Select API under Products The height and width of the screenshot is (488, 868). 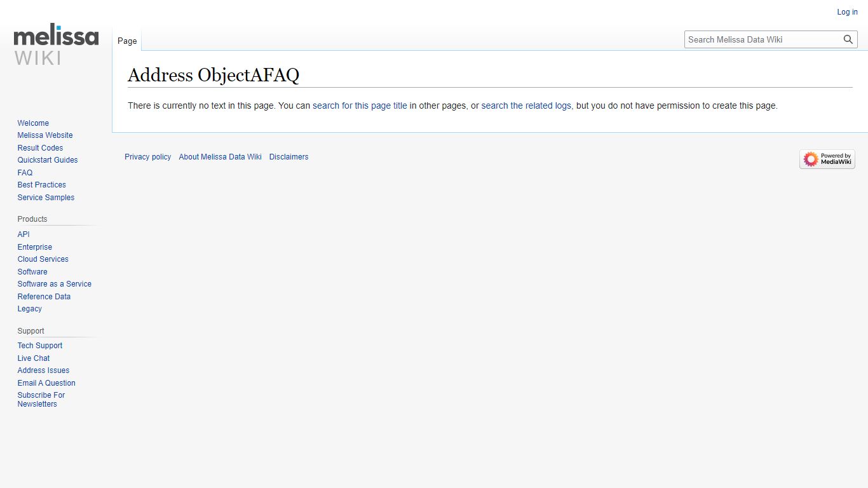[24, 234]
